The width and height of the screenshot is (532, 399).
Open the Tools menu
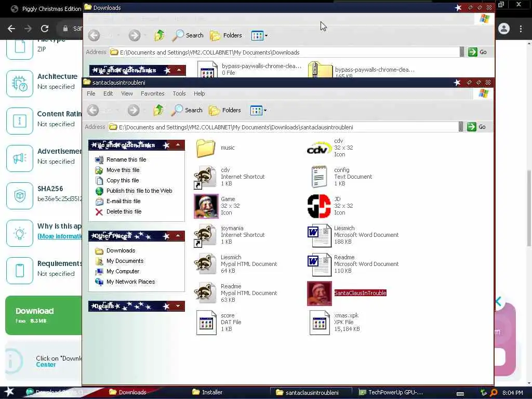[x=179, y=94]
